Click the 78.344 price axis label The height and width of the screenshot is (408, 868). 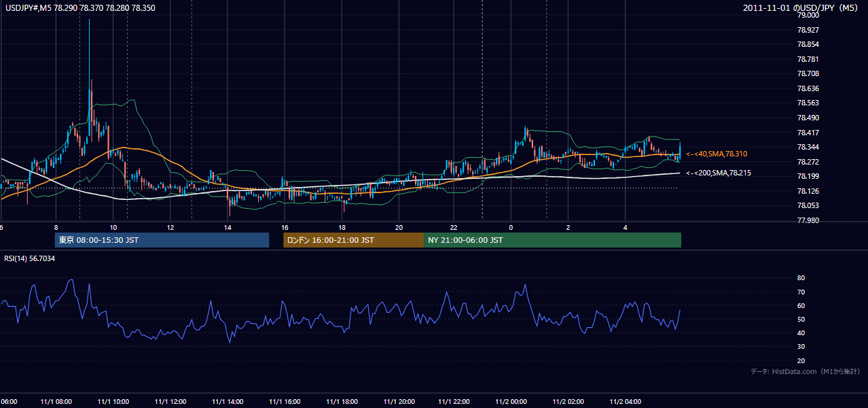808,147
